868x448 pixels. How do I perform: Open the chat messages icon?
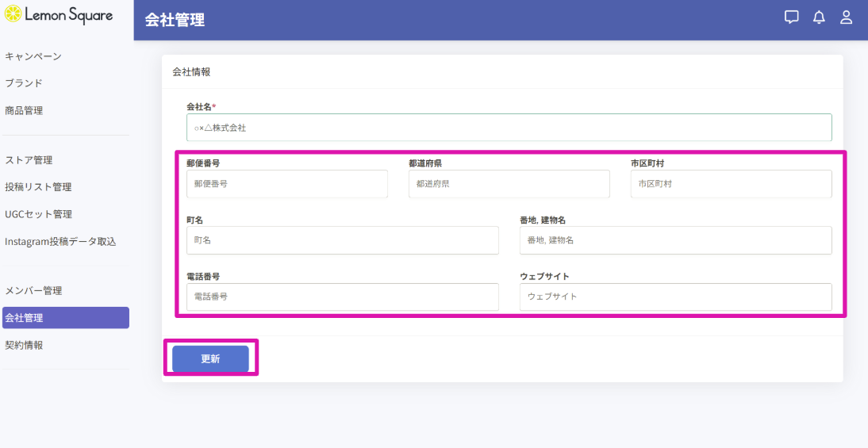pyautogui.click(x=791, y=17)
